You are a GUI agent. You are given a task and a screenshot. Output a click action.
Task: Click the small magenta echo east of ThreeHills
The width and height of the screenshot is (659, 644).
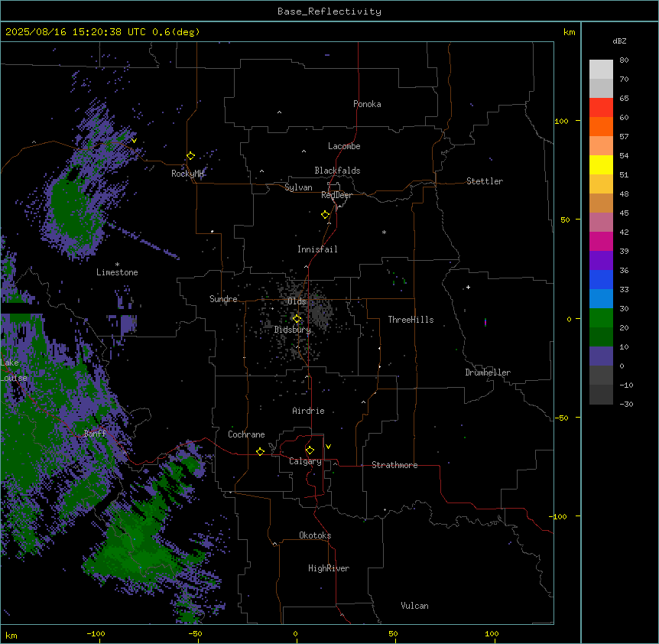coord(485,323)
